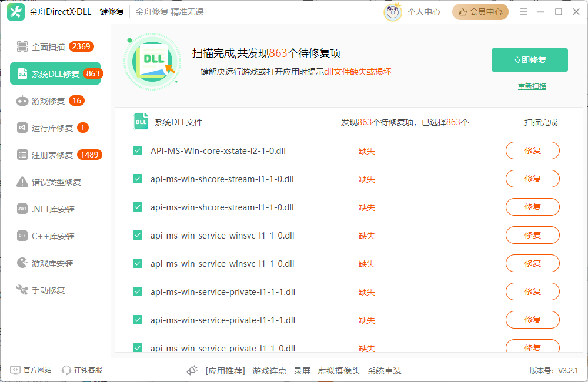The image size is (588, 382).
Task: Uncheck second api-ms-win-shcore-stream-l1-1-0.dll checkbox
Action: point(138,207)
